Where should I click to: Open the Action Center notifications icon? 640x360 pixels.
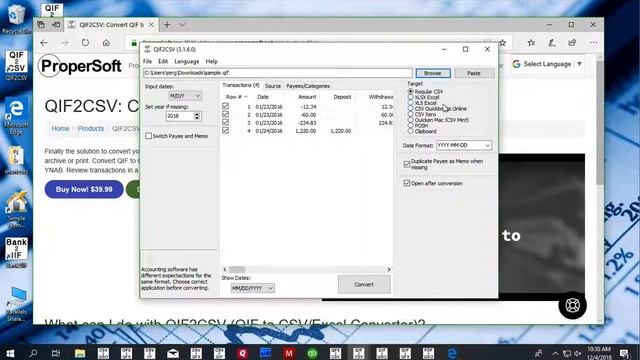[x=624, y=353]
